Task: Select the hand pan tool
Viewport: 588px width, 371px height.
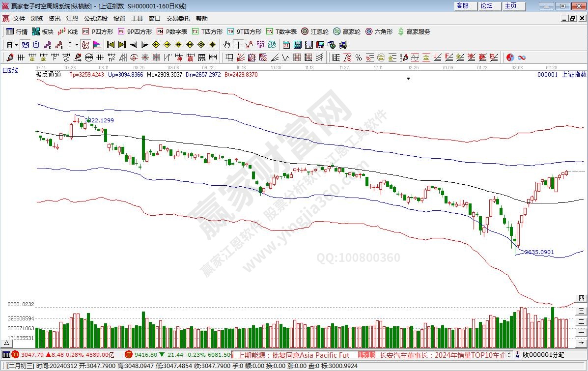Action: [226, 45]
